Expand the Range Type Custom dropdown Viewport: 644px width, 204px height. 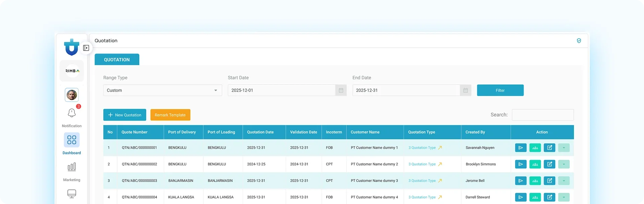(x=163, y=90)
